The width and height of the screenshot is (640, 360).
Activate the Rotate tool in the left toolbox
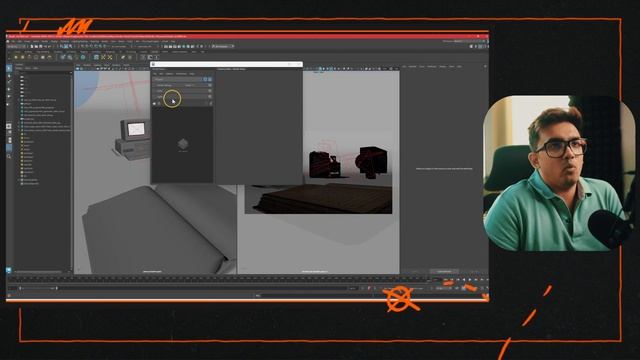[9, 97]
